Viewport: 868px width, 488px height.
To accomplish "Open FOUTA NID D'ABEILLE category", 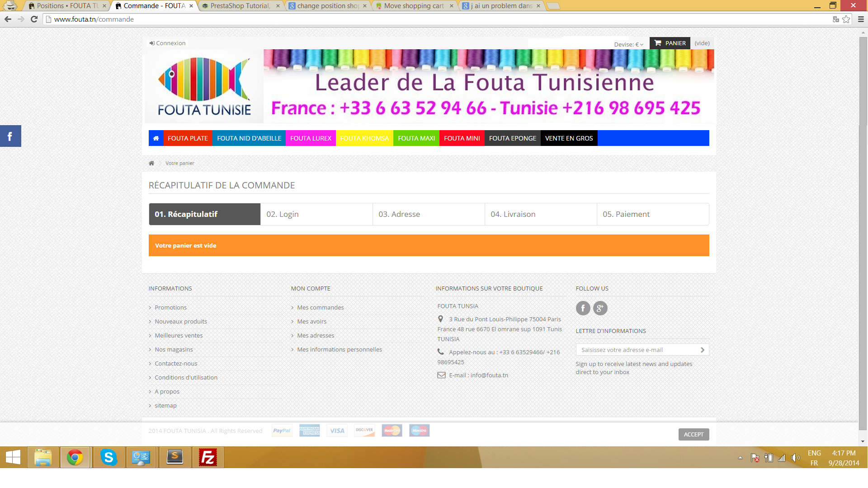I will pyautogui.click(x=249, y=138).
